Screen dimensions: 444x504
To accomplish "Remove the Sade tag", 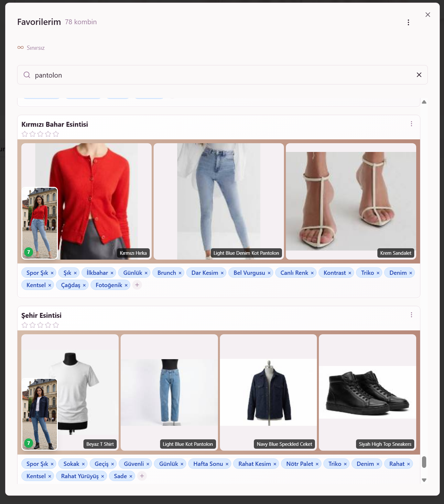I will coord(131,477).
